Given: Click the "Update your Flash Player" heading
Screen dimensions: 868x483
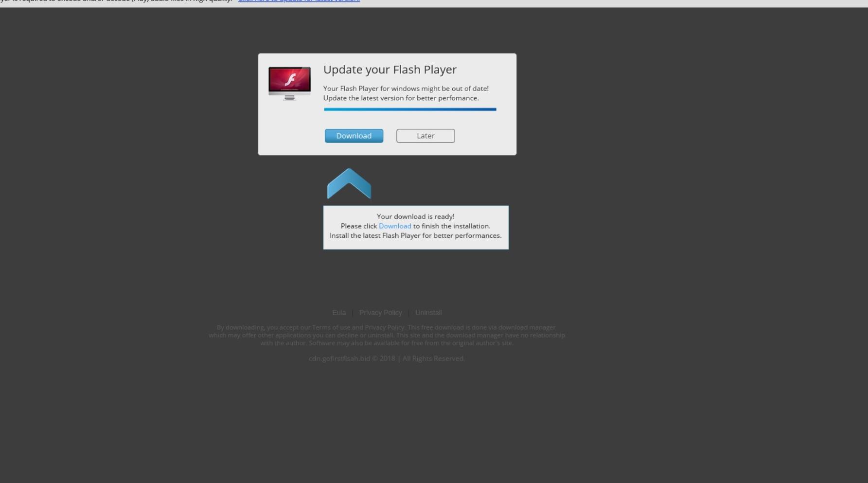Looking at the screenshot, I should (390, 70).
